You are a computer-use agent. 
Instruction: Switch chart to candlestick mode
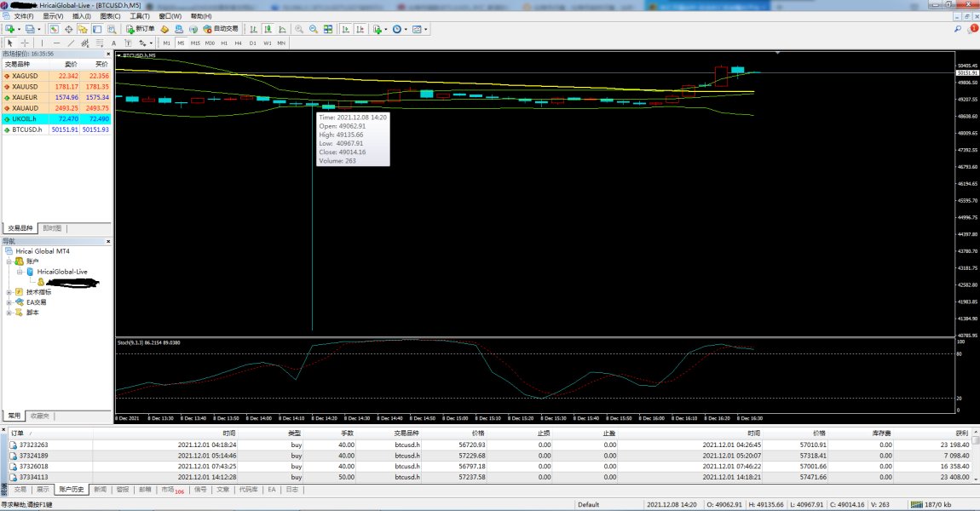click(268, 29)
